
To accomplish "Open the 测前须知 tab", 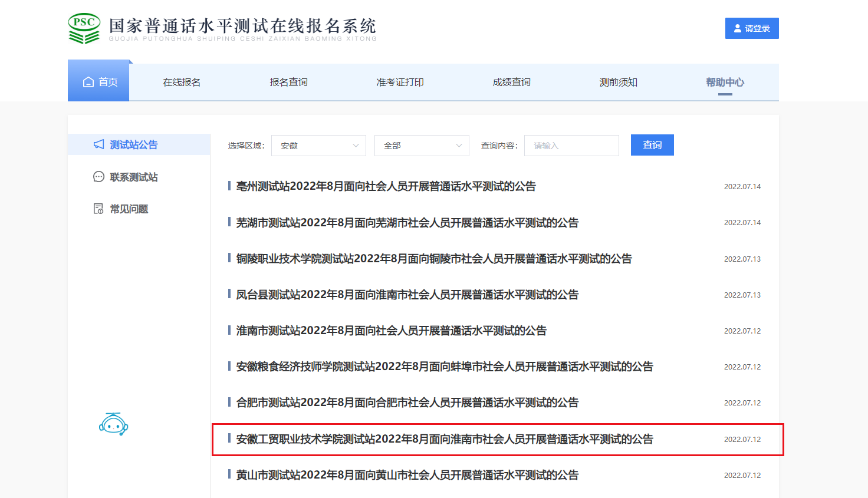I will (x=618, y=82).
